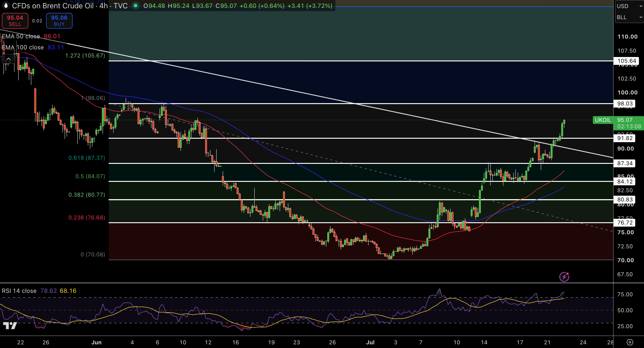Image resolution: width=644 pixels, height=348 pixels.
Task: Open the BLL unit dropdown
Action: [629, 17]
